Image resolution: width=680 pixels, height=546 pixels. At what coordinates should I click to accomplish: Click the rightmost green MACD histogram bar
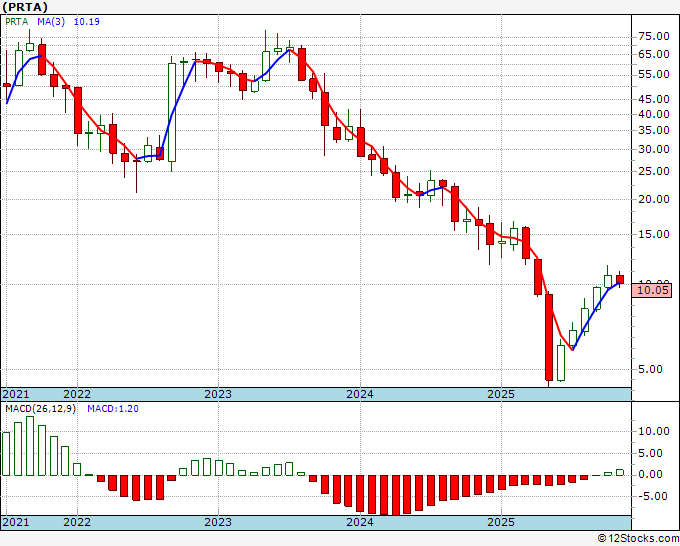tap(620, 472)
